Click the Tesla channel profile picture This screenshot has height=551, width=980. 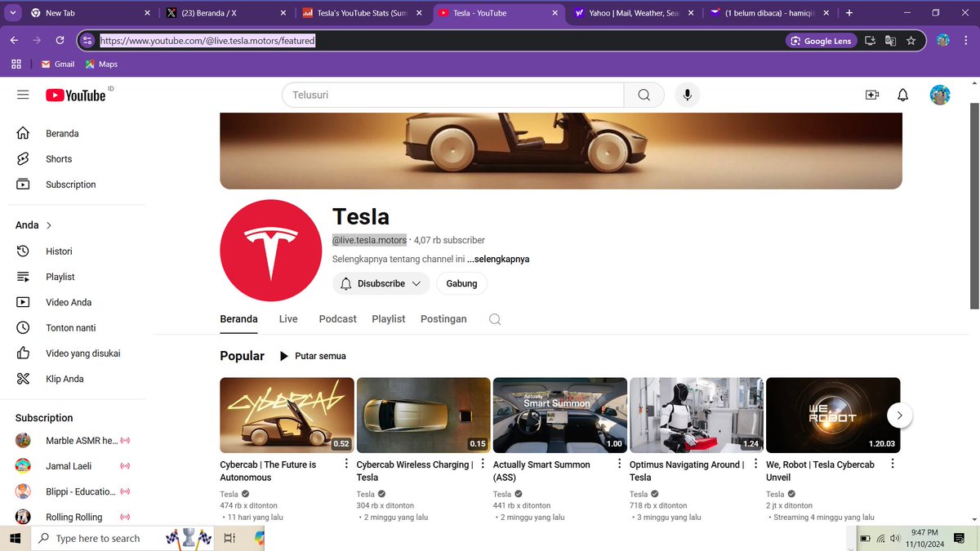click(271, 250)
